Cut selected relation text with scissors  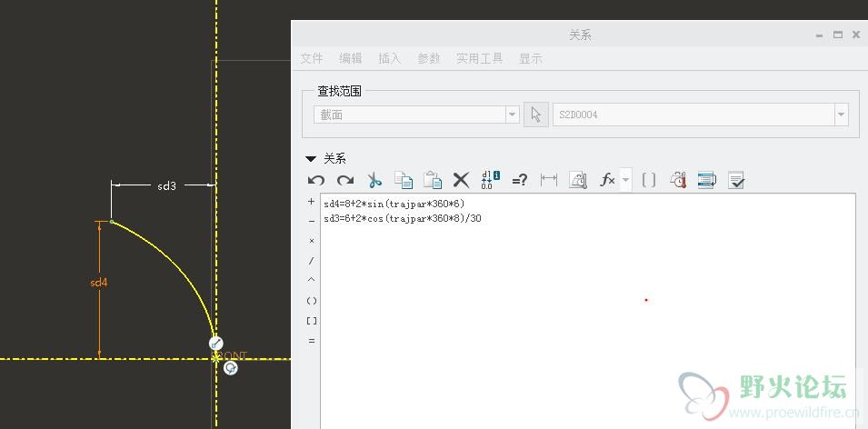(x=374, y=180)
